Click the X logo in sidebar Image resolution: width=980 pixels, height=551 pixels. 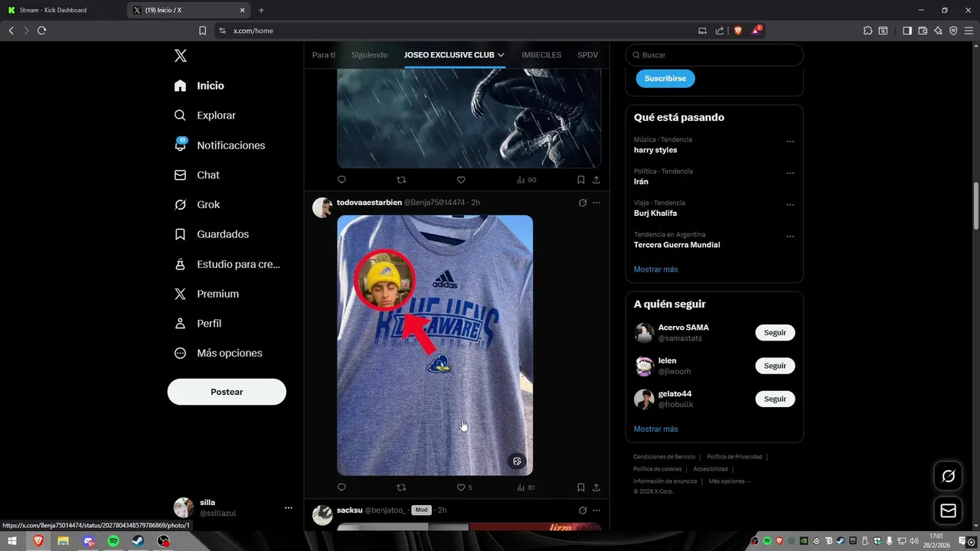(180, 55)
